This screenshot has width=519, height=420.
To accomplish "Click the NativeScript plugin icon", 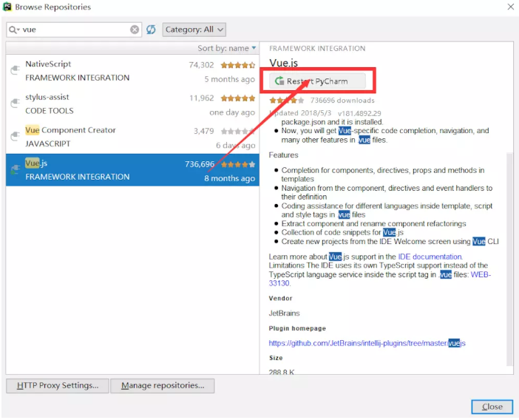I will pyautogui.click(x=15, y=70).
